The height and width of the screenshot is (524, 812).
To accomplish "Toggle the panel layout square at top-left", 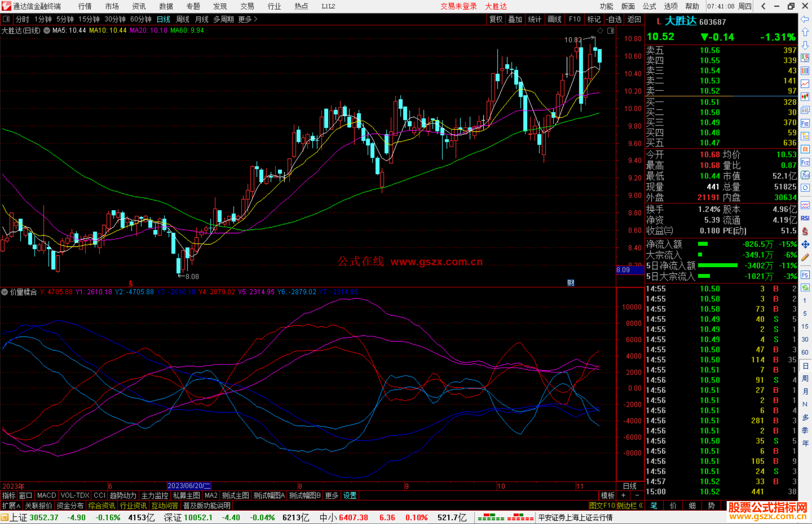I will click(6, 19).
